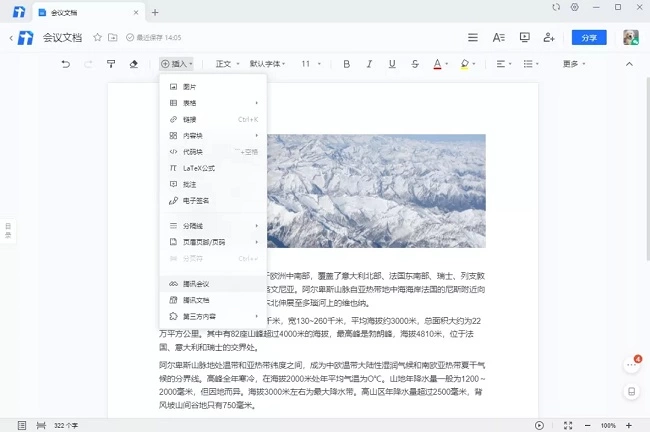Toggle bold formatting

pyautogui.click(x=346, y=64)
